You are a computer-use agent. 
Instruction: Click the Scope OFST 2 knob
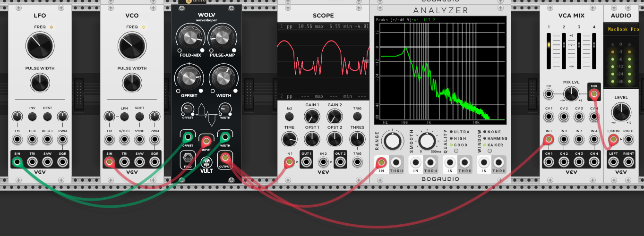click(x=335, y=139)
